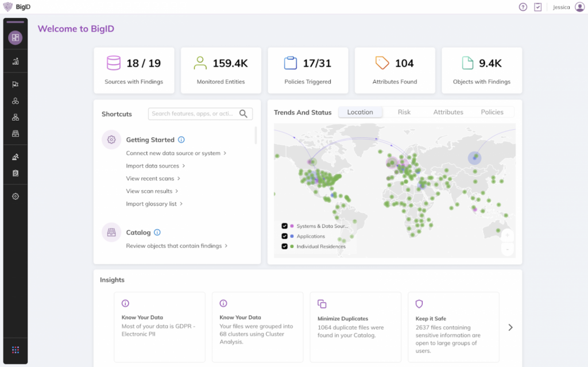This screenshot has height=367, width=588.
Task: Open the tasks checklist icon in header
Action: (537, 7)
